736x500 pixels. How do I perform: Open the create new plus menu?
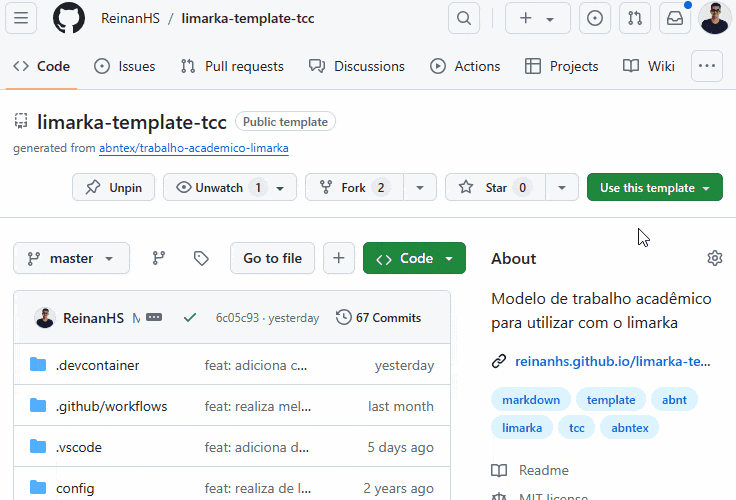point(537,18)
